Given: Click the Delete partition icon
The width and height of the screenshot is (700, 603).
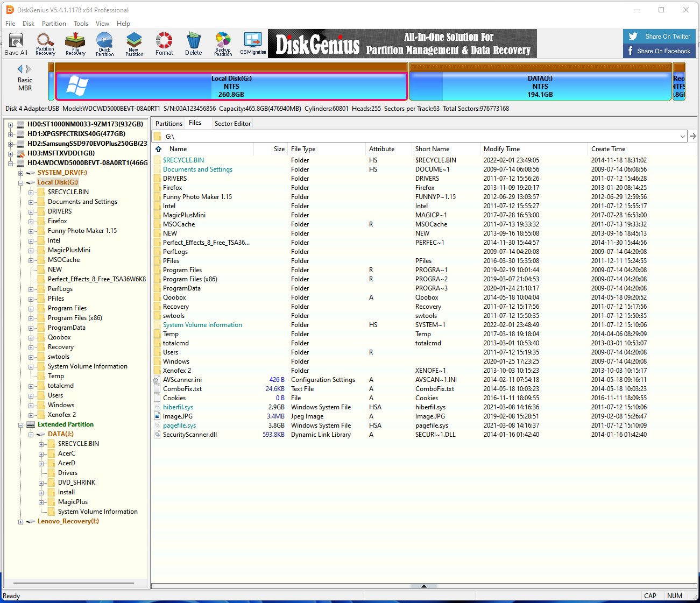Looking at the screenshot, I should pyautogui.click(x=194, y=44).
